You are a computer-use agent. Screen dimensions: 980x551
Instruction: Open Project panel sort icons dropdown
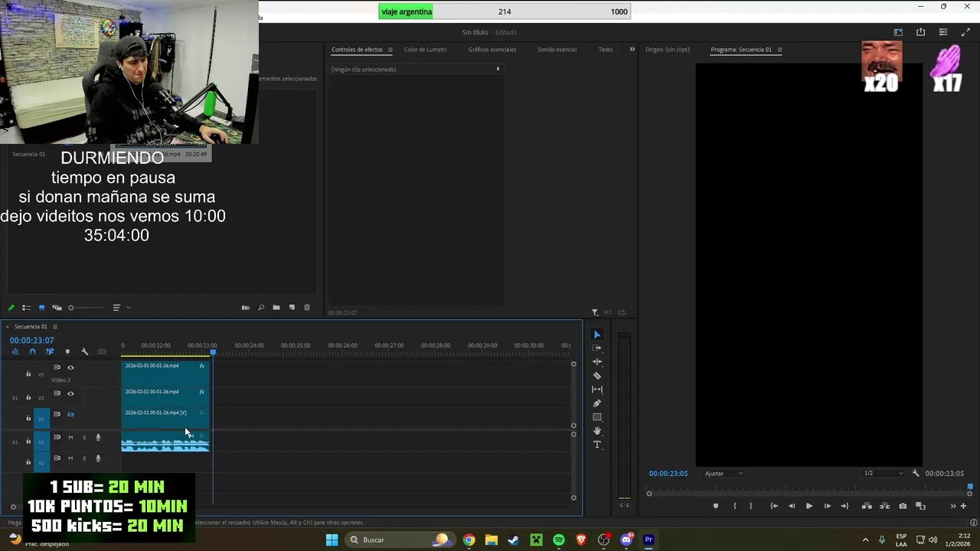coord(122,308)
